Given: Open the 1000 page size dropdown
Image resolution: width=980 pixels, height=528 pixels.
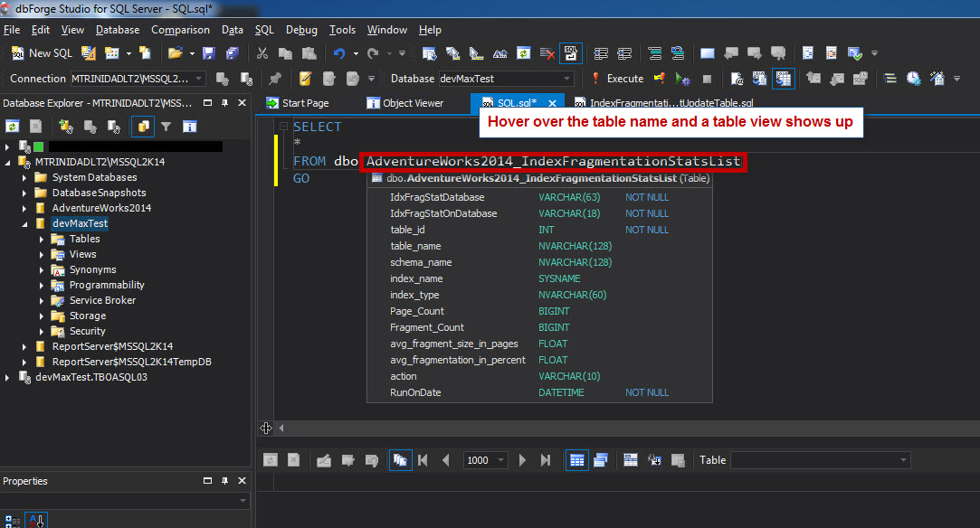Looking at the screenshot, I should [x=500, y=460].
